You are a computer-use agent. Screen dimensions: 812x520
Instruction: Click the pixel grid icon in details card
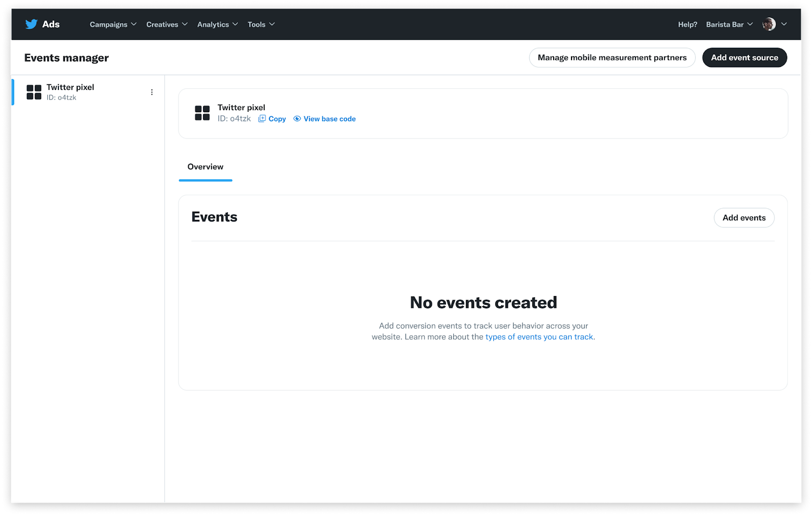(x=201, y=113)
